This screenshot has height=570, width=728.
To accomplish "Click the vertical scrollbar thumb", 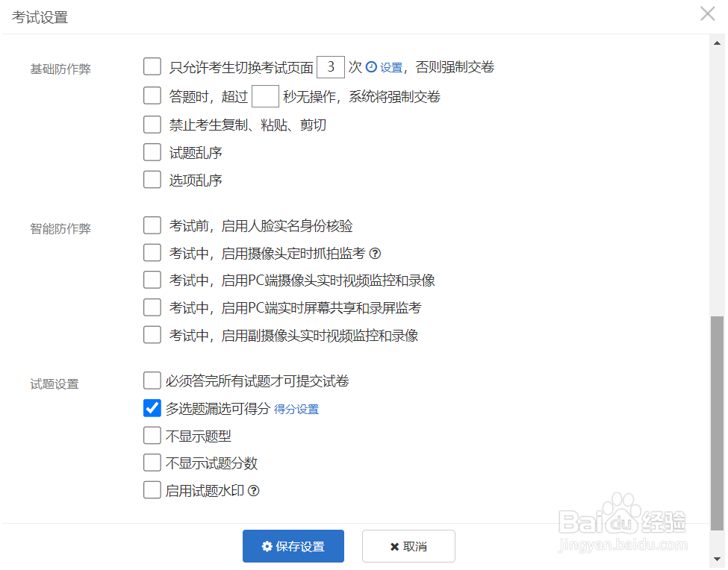I will click(x=717, y=422).
